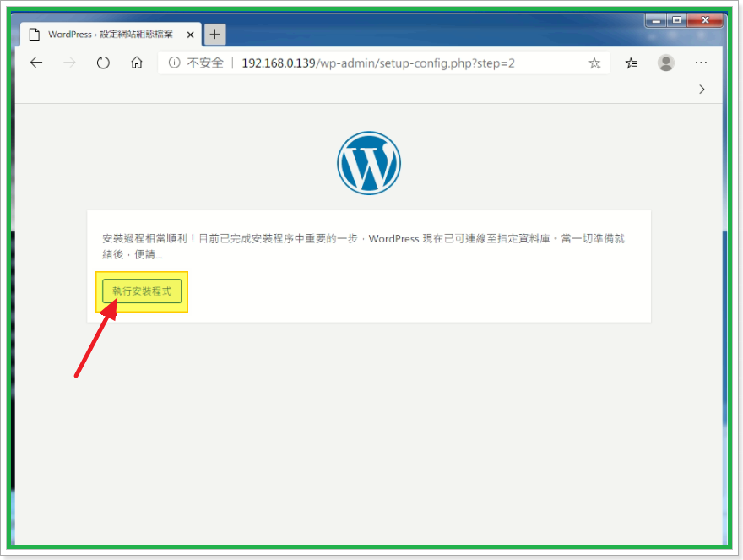Close the browser window
Viewport: 743px width, 560px height.
[705, 20]
